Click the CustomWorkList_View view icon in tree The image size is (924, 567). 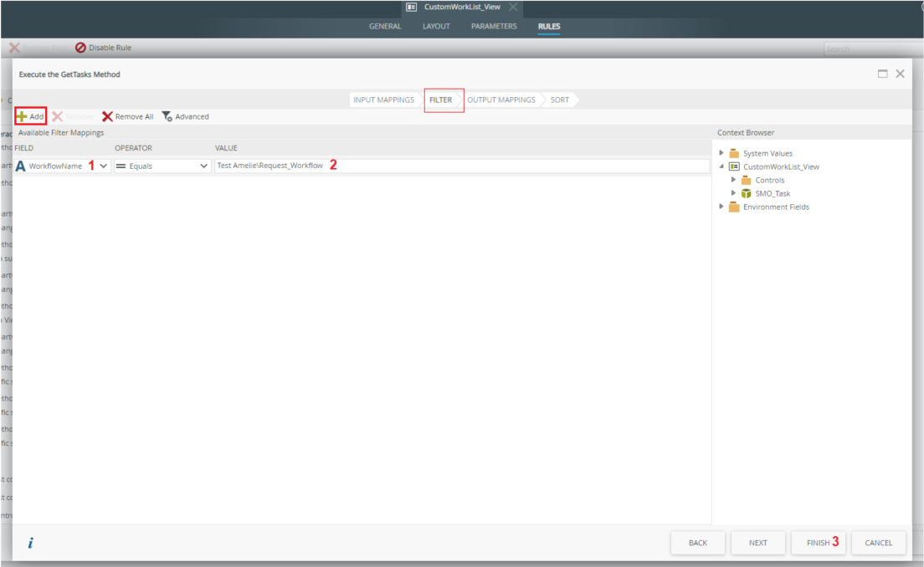click(x=734, y=166)
